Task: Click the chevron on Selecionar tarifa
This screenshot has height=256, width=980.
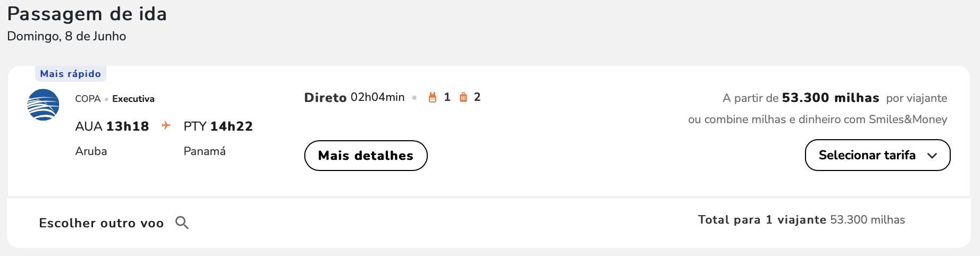Action: pyautogui.click(x=932, y=156)
